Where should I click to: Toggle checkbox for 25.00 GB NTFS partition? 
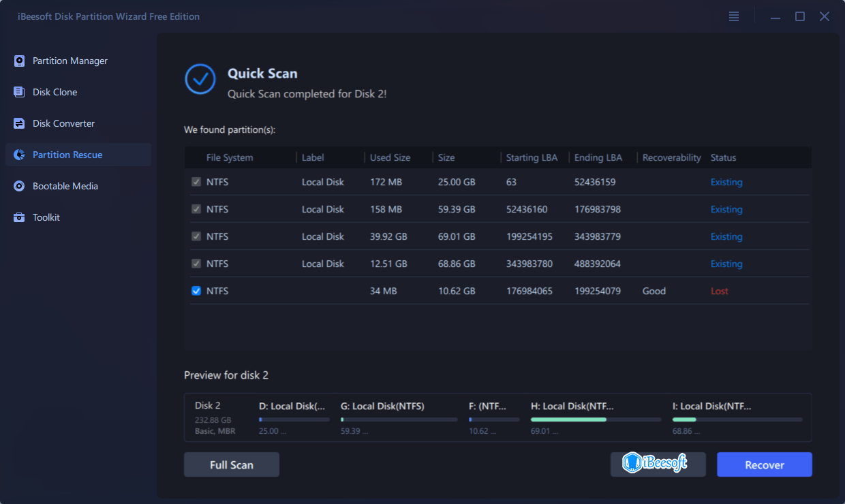[x=196, y=182]
